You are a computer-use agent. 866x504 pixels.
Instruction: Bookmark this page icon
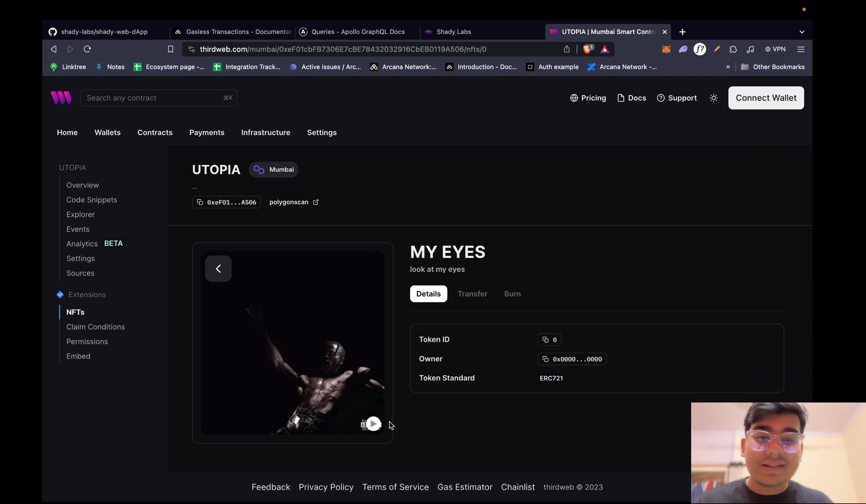[170, 49]
